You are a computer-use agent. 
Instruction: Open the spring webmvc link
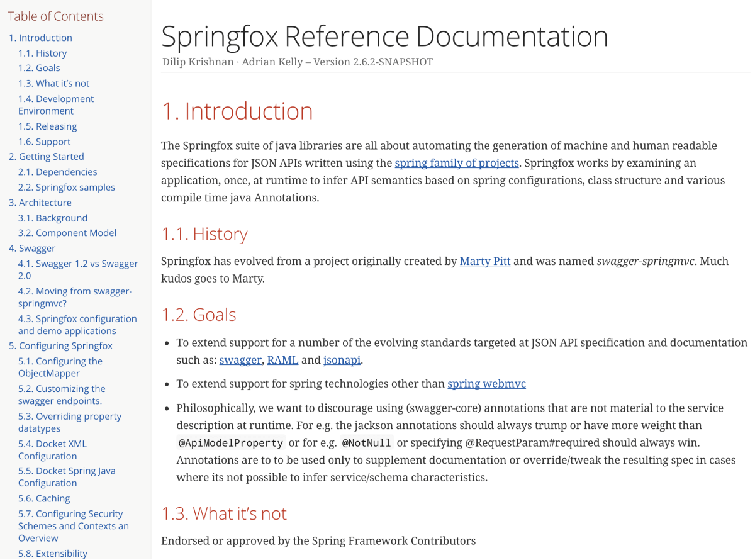pos(486,384)
